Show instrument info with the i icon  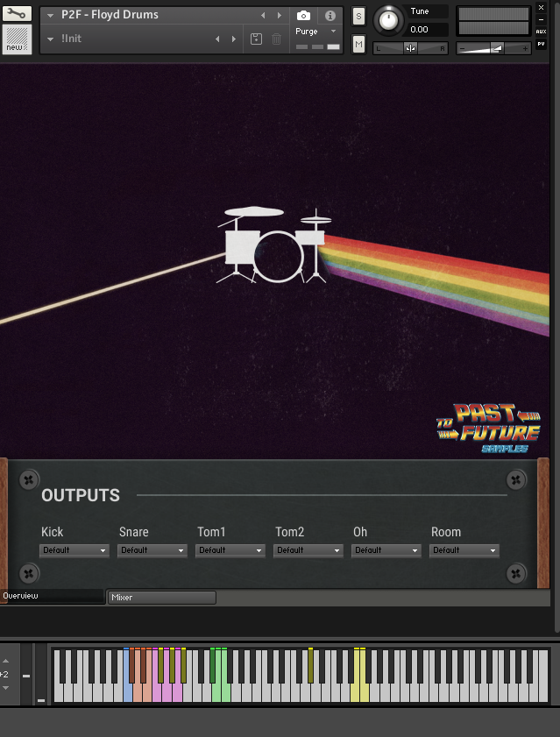click(330, 16)
